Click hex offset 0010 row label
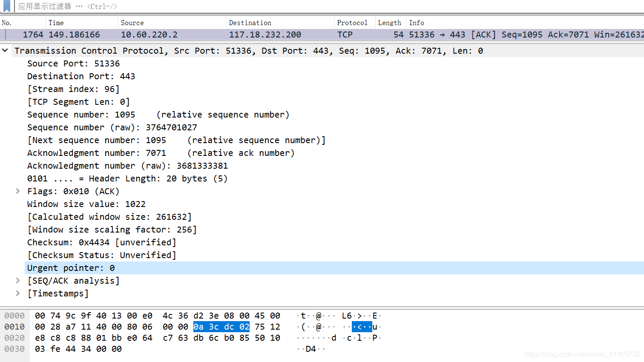644x362 pixels. [x=14, y=327]
